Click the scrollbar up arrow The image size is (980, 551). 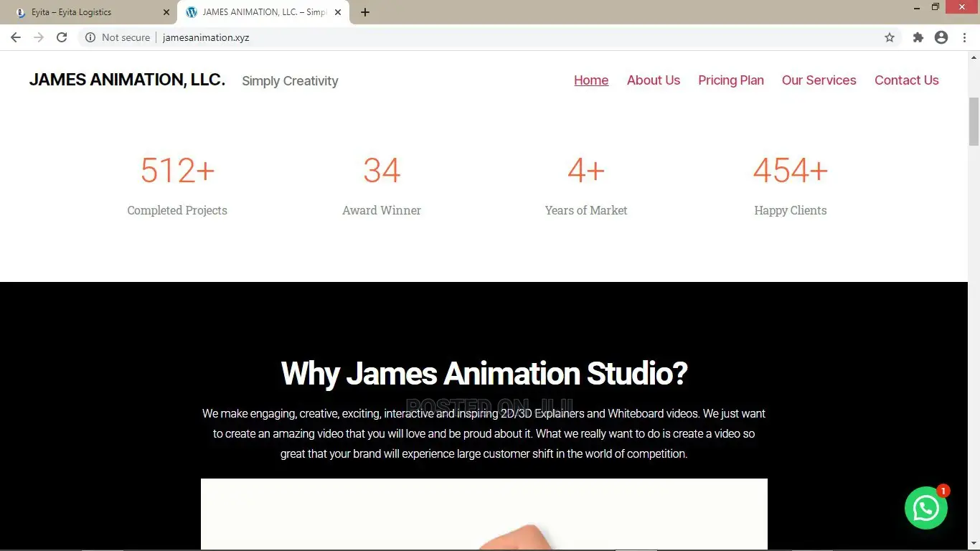coord(974,57)
